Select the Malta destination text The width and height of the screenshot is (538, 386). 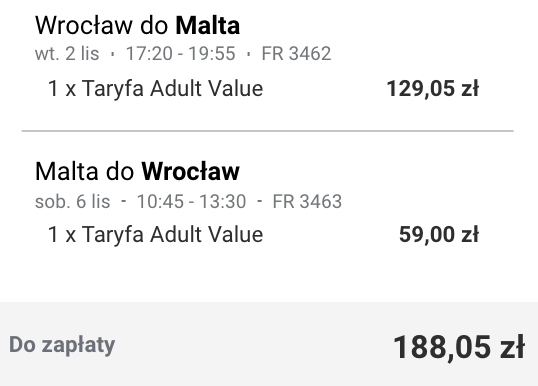[208, 25]
